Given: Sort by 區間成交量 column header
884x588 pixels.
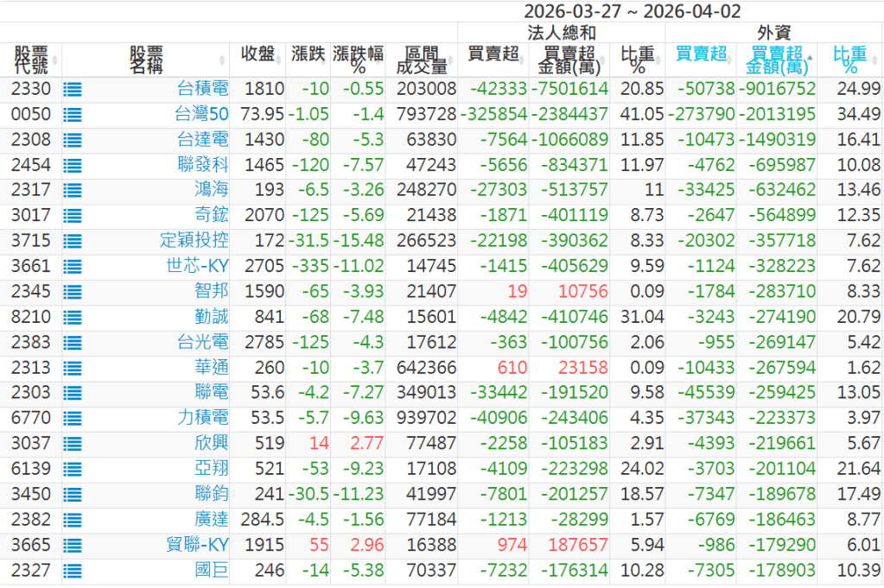Looking at the screenshot, I should coord(423,60).
